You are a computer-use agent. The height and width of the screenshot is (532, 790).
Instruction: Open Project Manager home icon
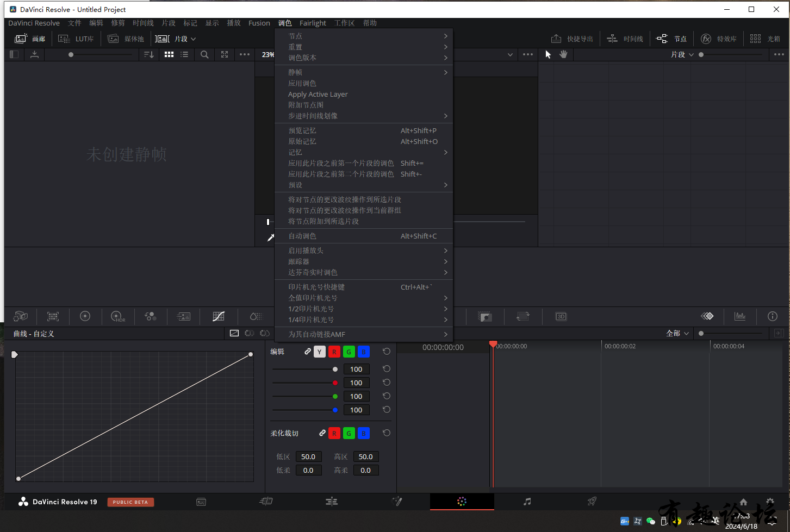pos(743,502)
